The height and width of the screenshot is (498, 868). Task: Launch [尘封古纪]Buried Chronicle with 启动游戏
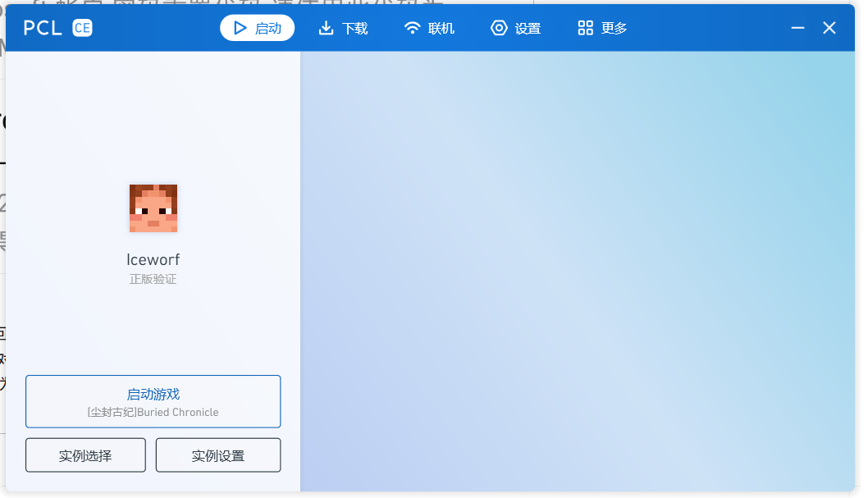153,401
